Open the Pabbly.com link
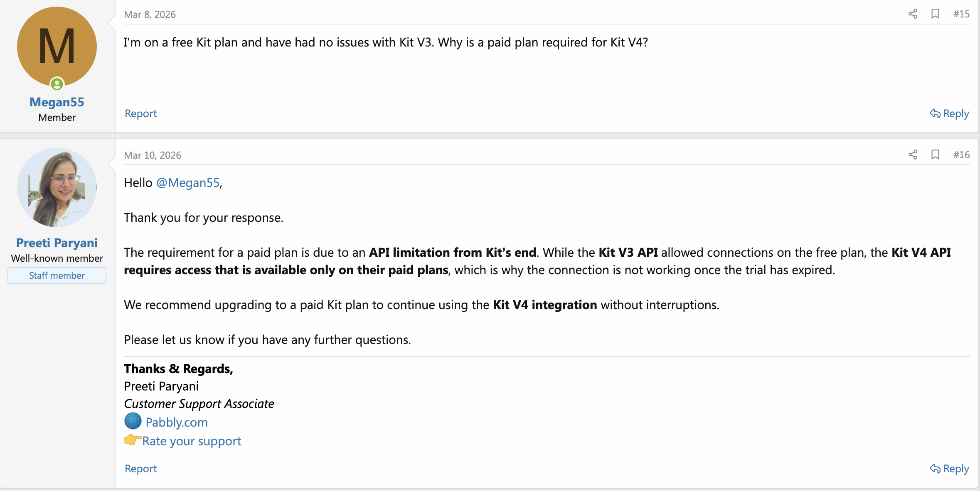The width and height of the screenshot is (980, 491). point(177,422)
